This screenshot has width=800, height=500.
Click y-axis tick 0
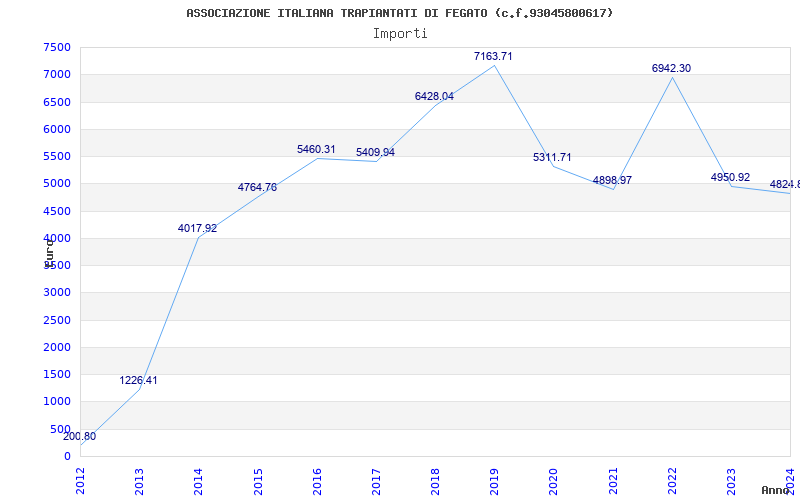67,457
